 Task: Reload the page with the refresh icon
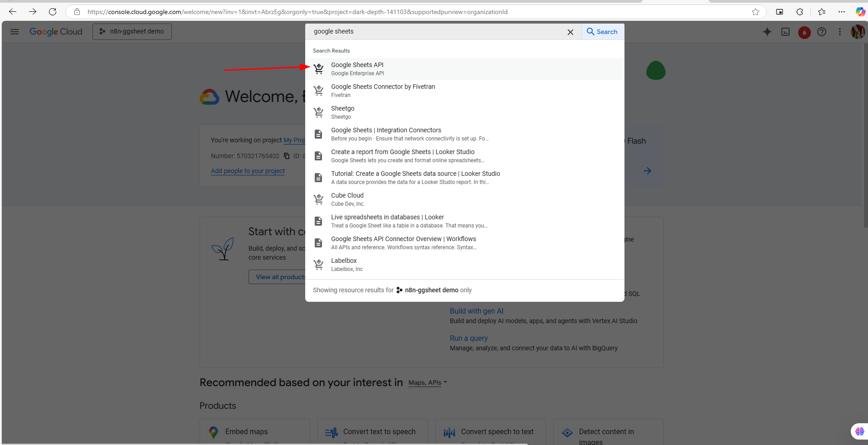pos(53,12)
